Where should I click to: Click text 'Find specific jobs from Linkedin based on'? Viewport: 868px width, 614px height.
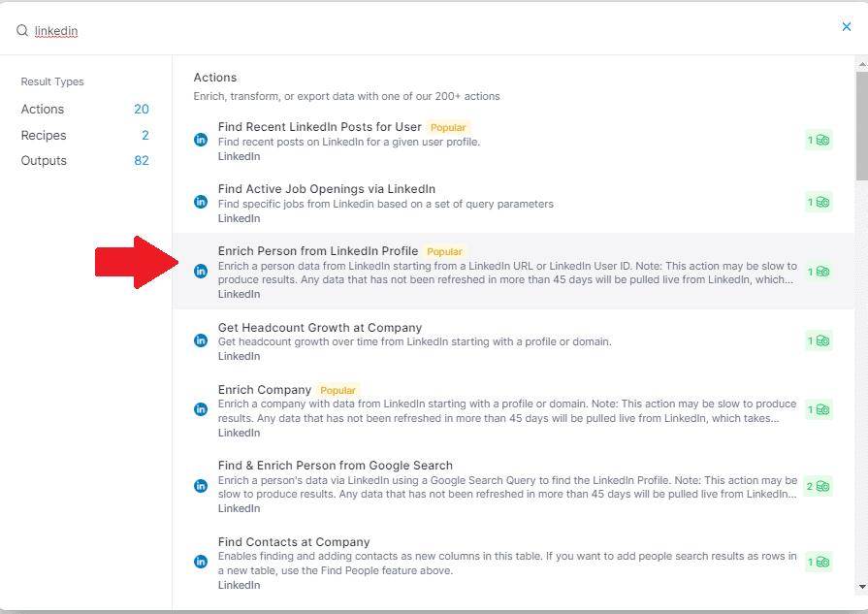click(x=312, y=204)
